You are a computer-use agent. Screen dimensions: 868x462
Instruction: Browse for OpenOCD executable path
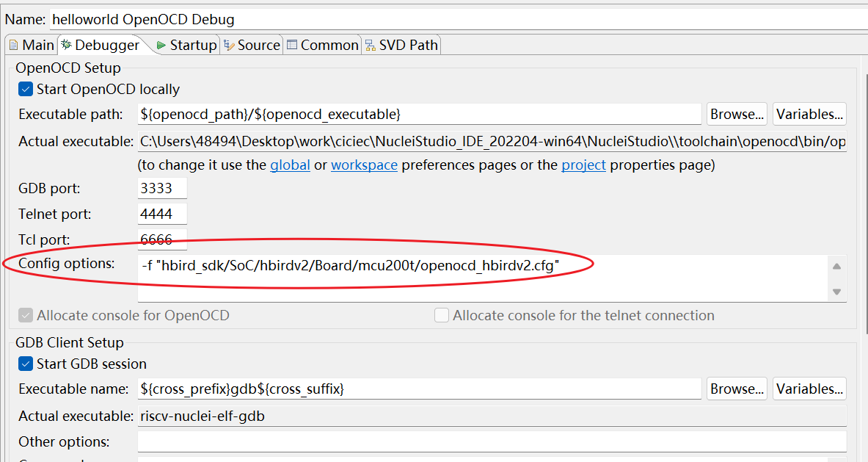[737, 115]
